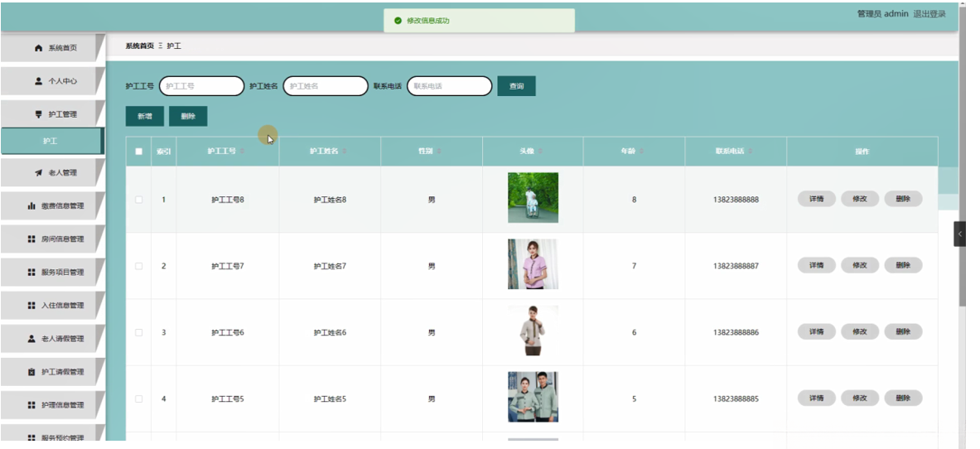View 详情 for 护工姓名7
This screenshot has height=449, width=980.
coord(816,265)
